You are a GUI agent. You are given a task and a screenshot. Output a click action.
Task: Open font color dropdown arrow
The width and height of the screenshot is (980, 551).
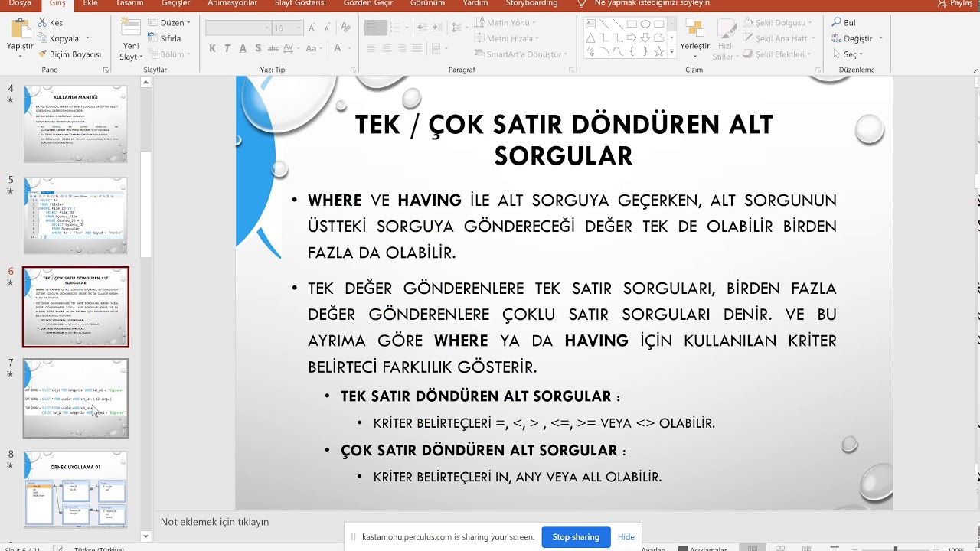349,48
